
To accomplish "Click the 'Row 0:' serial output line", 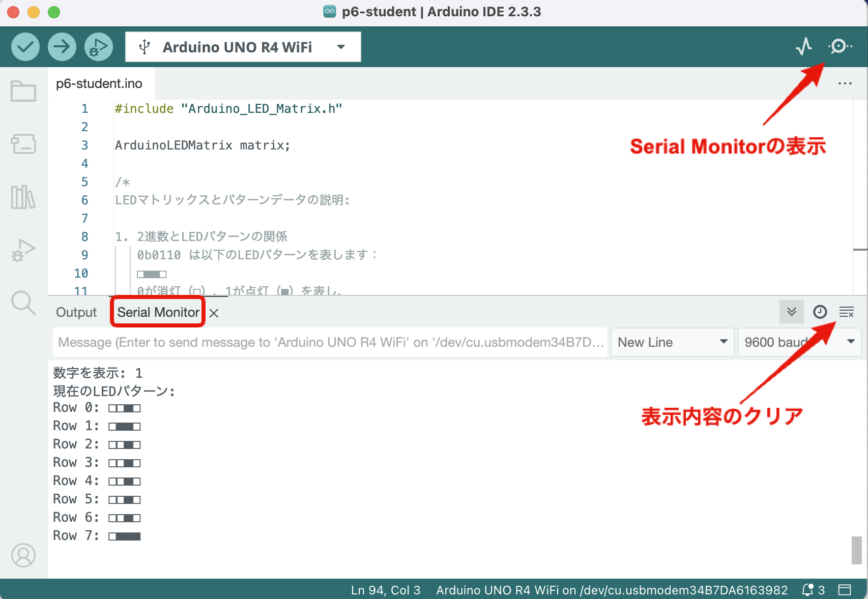I will point(97,407).
